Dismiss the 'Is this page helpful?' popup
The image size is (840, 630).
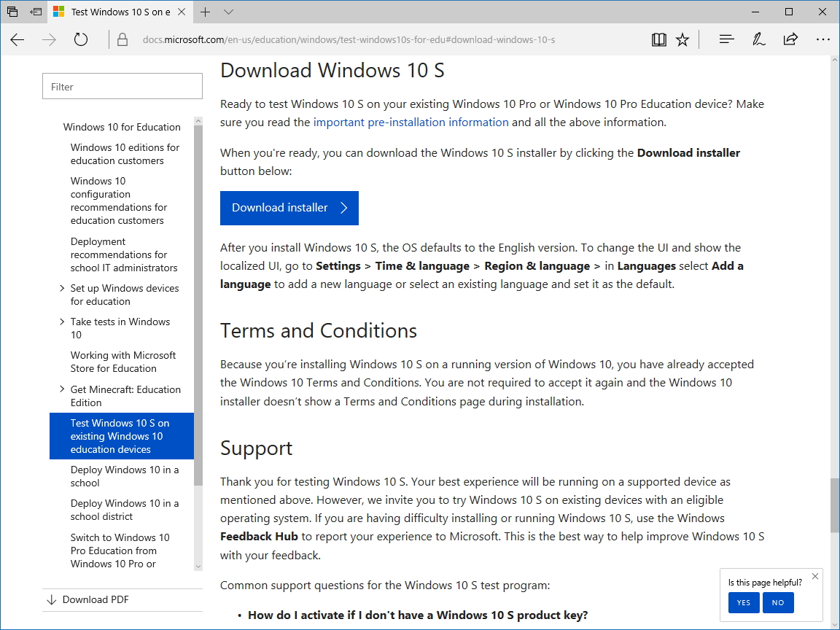814,577
